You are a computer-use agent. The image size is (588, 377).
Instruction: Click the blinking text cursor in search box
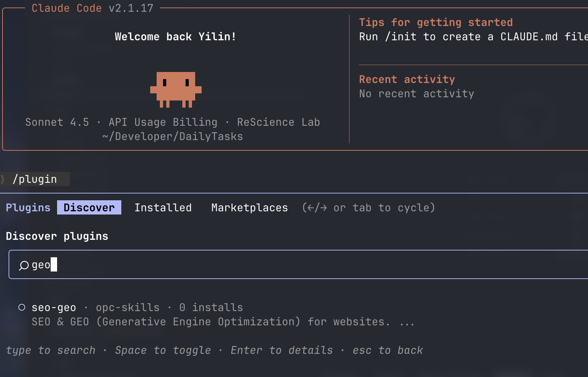coord(54,264)
